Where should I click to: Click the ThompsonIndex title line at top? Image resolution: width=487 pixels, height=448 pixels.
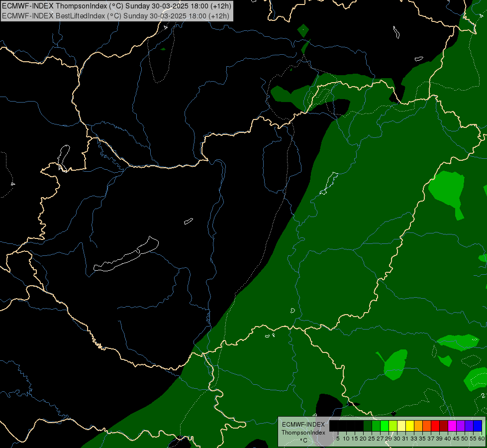(116, 6)
